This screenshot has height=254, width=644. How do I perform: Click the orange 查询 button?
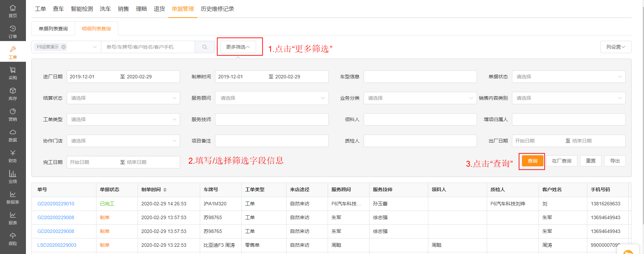533,161
